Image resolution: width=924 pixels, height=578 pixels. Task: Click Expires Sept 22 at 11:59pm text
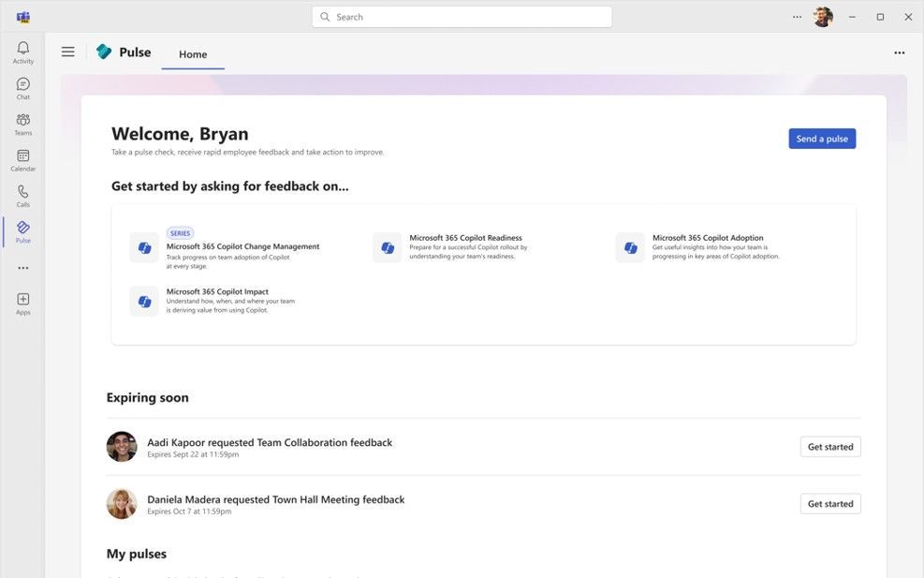pyautogui.click(x=193, y=454)
